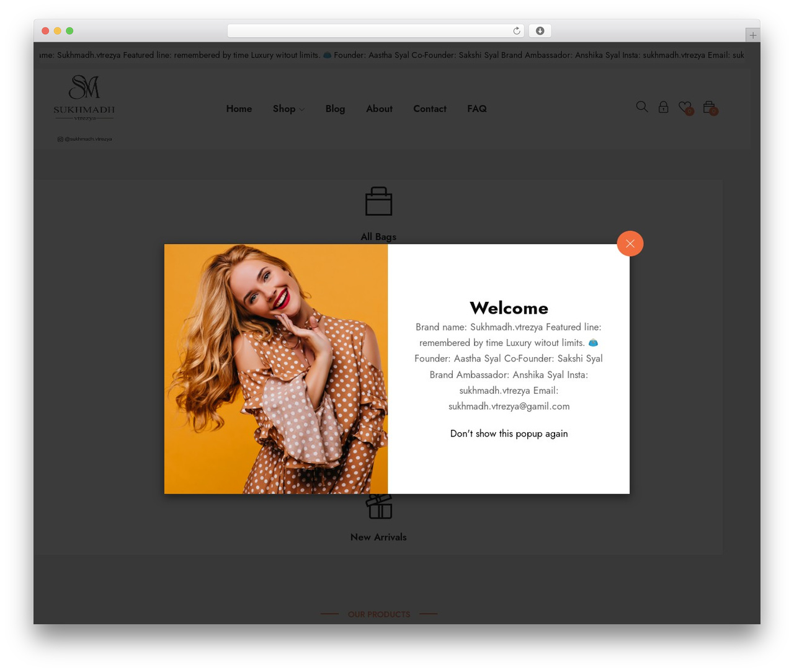The height and width of the screenshot is (672, 794).
Task: Open a new browser tab with plus
Action: [x=752, y=35]
